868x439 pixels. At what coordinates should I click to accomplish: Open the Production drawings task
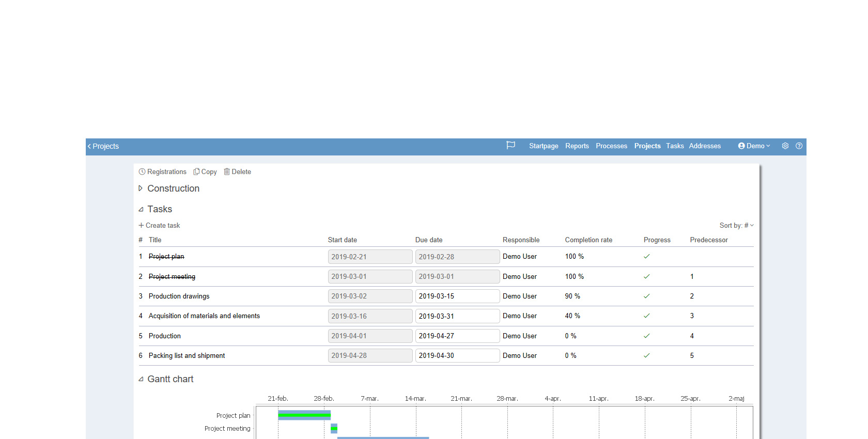coord(179,296)
